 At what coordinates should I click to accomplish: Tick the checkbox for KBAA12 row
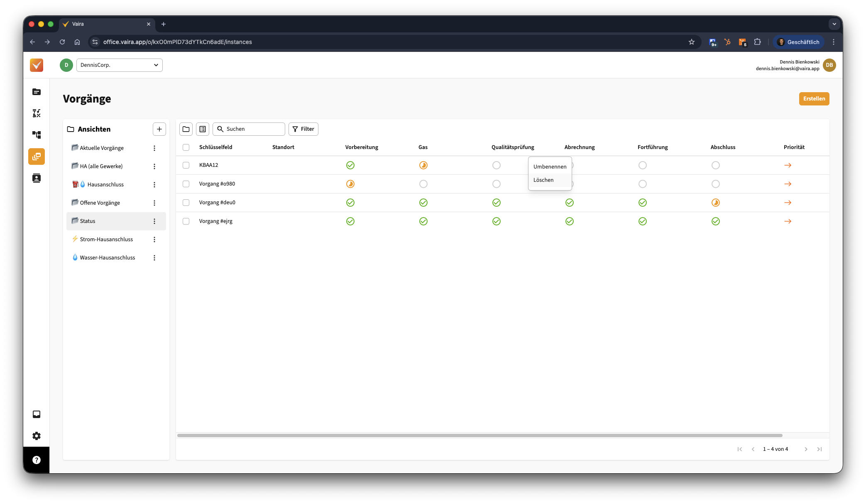point(186,165)
